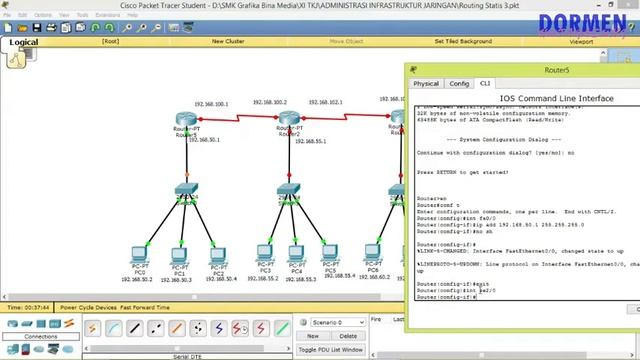Viewport: 640px width, 360px height.
Task: Open the Extensions menu
Action: pyautogui.click(x=108, y=15)
